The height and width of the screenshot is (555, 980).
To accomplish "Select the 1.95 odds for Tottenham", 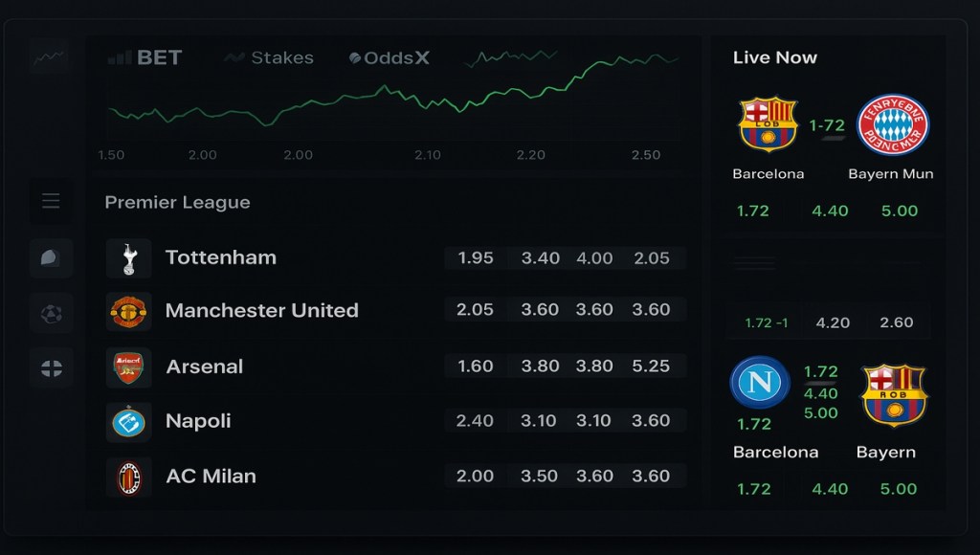I will tap(474, 257).
